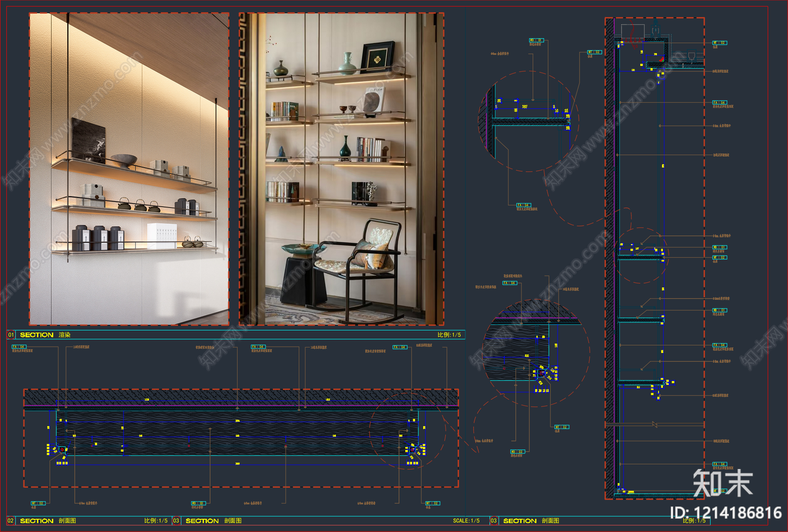Click the ID: 1214186816 text
The width and height of the screenshot is (788, 532).
pyautogui.click(x=725, y=513)
